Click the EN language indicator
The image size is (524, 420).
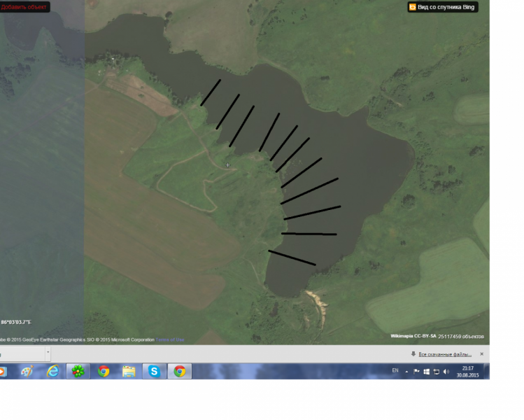(x=395, y=370)
